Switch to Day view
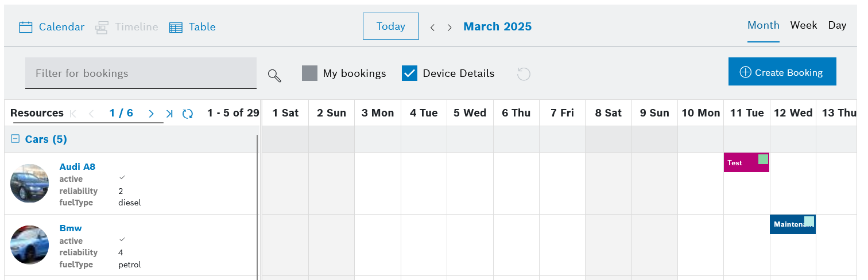The width and height of the screenshot is (868, 280). point(837,25)
